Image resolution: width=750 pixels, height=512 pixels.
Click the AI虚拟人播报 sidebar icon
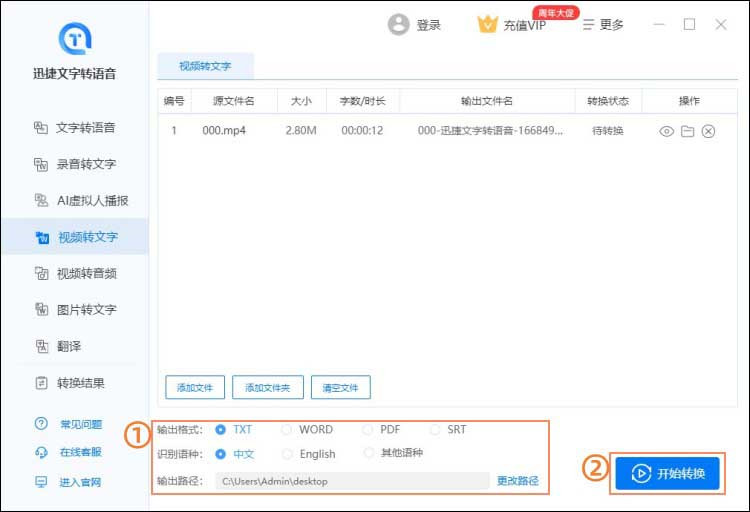pos(41,200)
